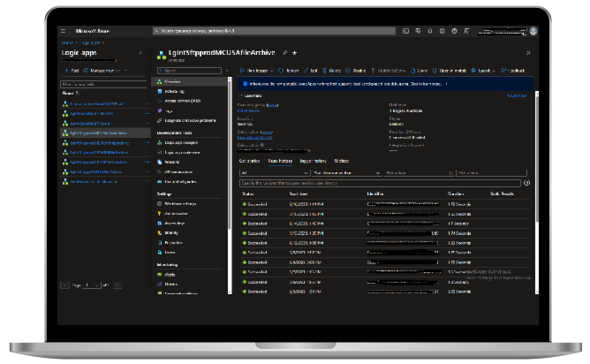Open the start time filter dropdown
This screenshot has width=590, height=364.
pyautogui.click(x=347, y=173)
